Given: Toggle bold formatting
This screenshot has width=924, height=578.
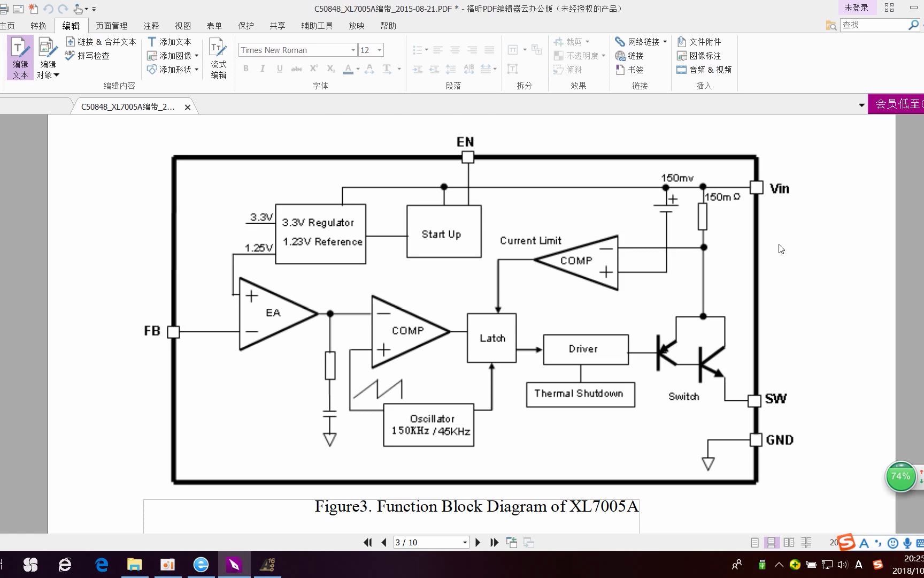Looking at the screenshot, I should [246, 69].
